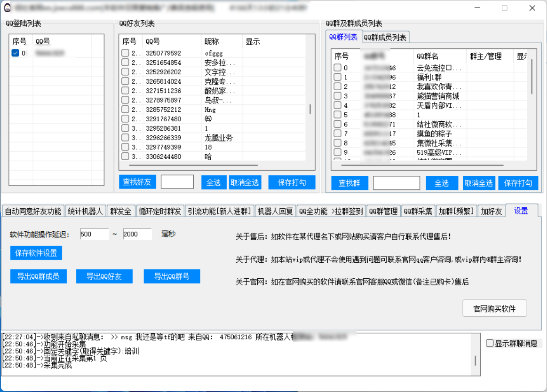Screen dimensions: 547x392
Task: Uncheck the logged-in QQ account row 0
Action: [15, 53]
